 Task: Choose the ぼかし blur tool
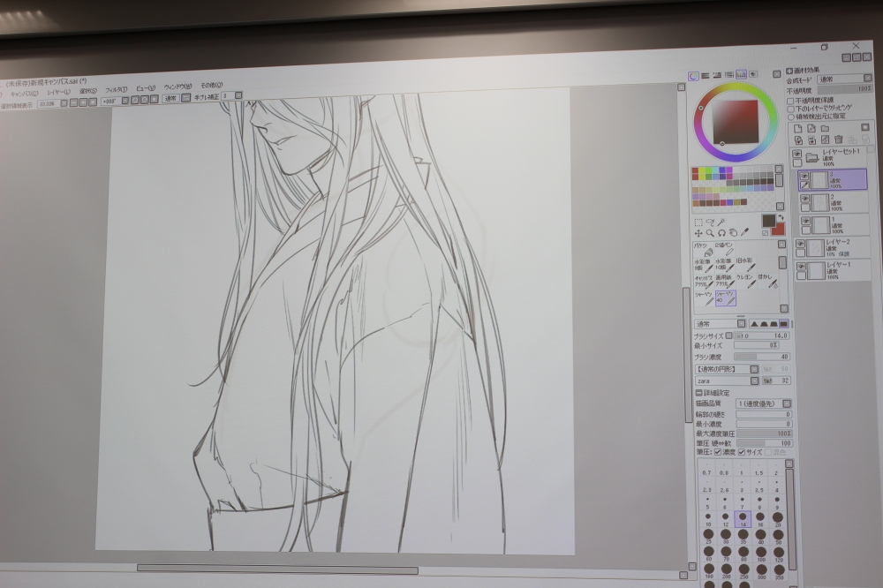tap(767, 281)
